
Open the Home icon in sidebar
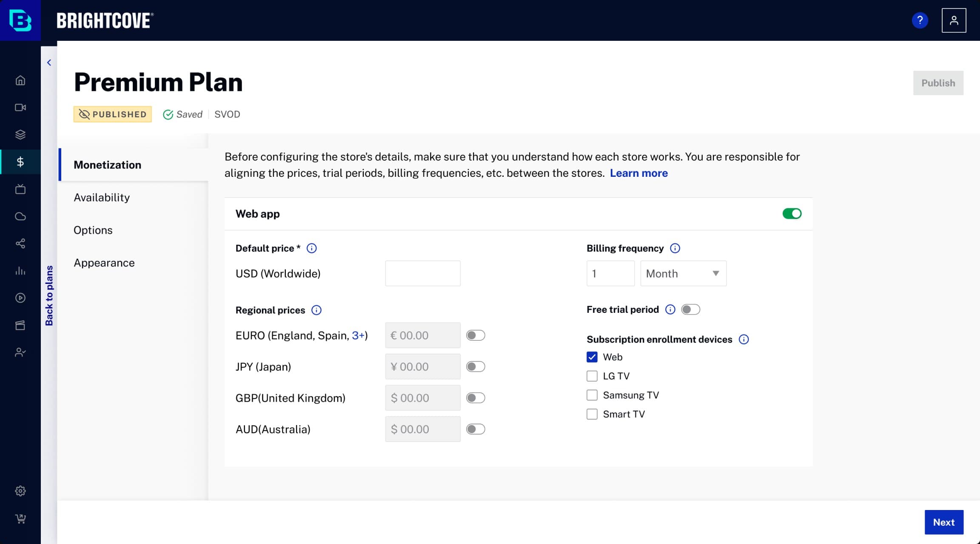coord(20,80)
